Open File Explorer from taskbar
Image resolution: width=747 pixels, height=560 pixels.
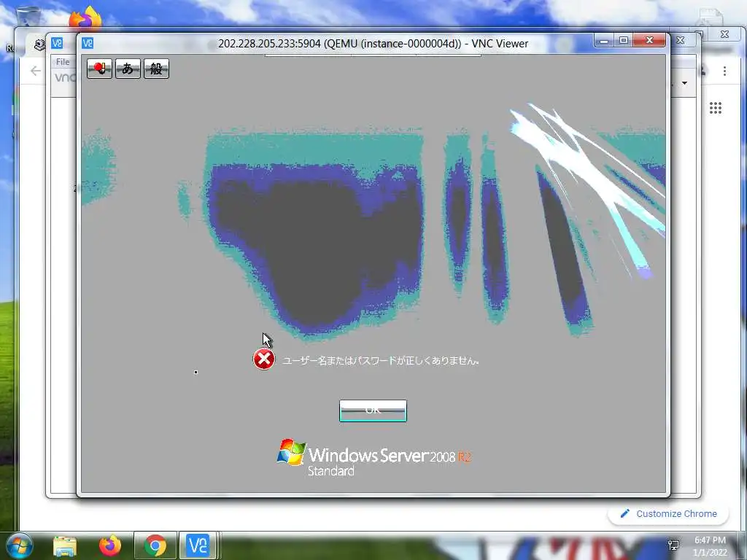pos(65,545)
